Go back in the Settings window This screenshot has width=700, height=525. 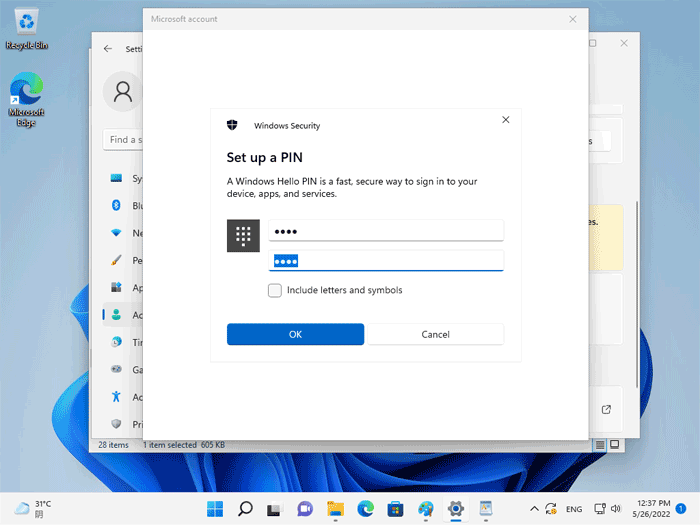pos(108,49)
